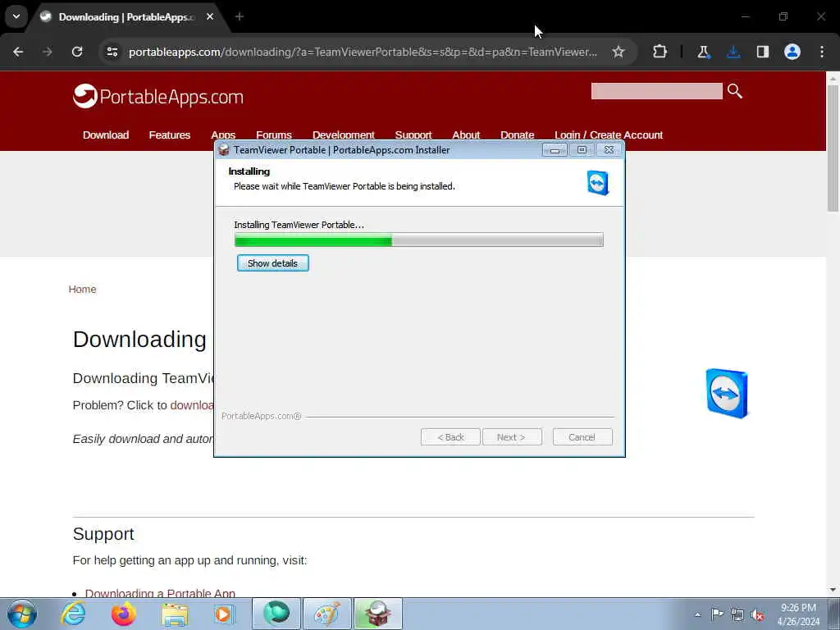The height and width of the screenshot is (630, 840).
Task: Click the muted volume tray icon
Action: [757, 614]
